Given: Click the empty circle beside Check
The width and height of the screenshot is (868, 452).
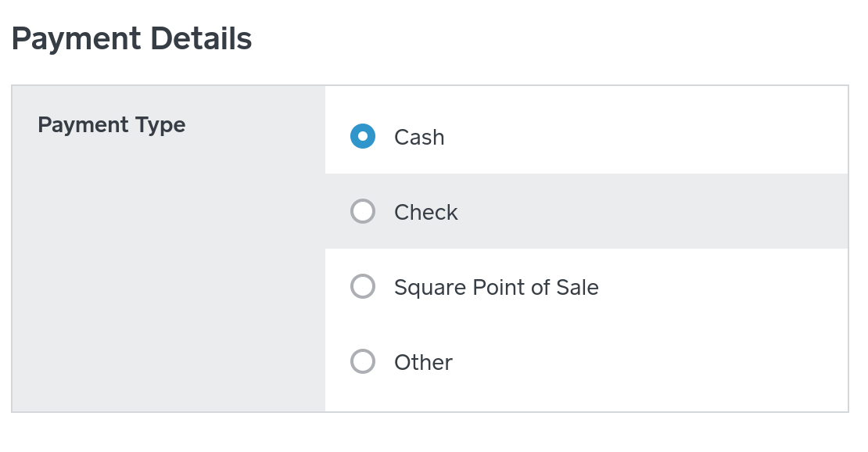Looking at the screenshot, I should coord(363,211).
